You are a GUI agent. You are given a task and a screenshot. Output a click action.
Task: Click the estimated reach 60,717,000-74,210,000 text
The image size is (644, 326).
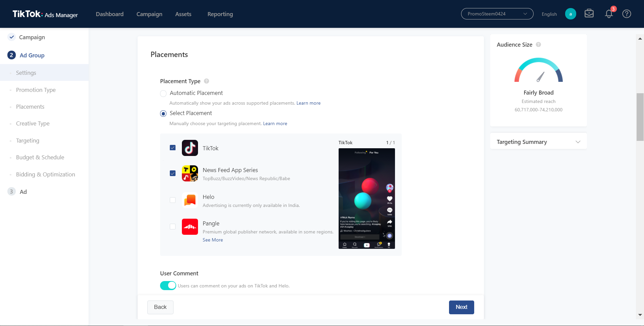click(538, 110)
